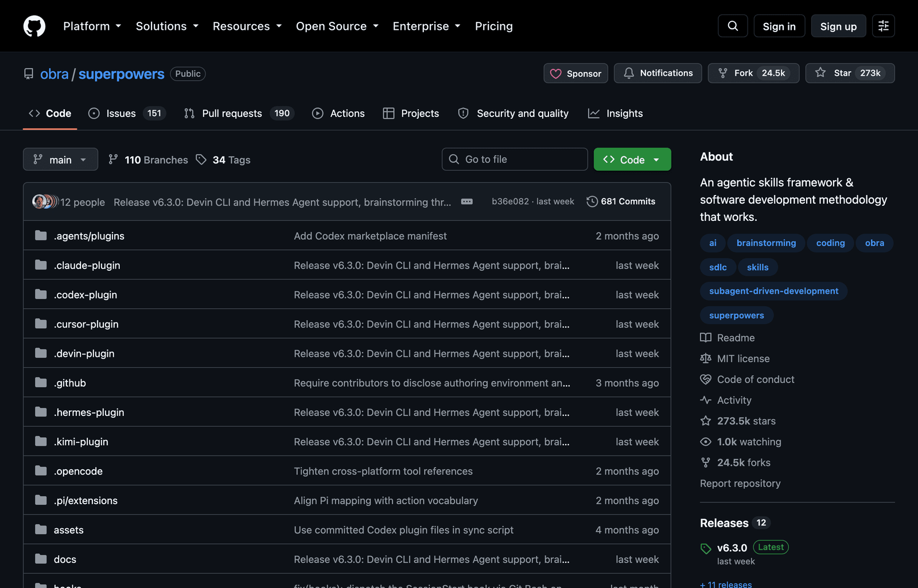This screenshot has width=918, height=588.
Task: Open the .github folder
Action: tap(70, 383)
